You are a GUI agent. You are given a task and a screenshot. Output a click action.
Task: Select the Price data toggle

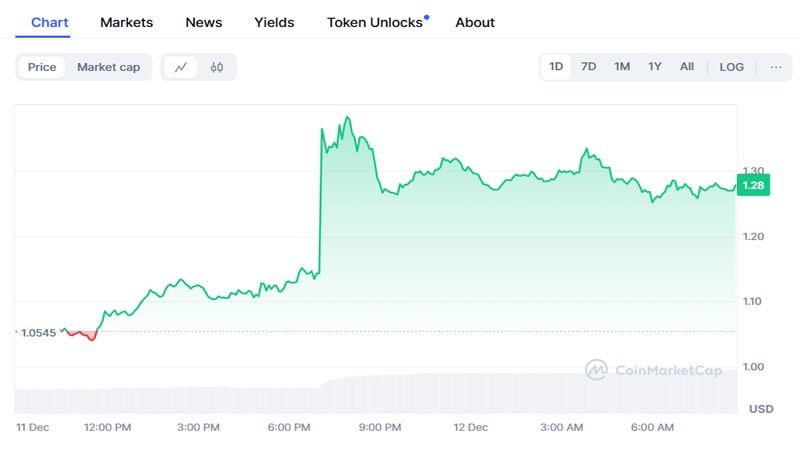[x=42, y=67]
